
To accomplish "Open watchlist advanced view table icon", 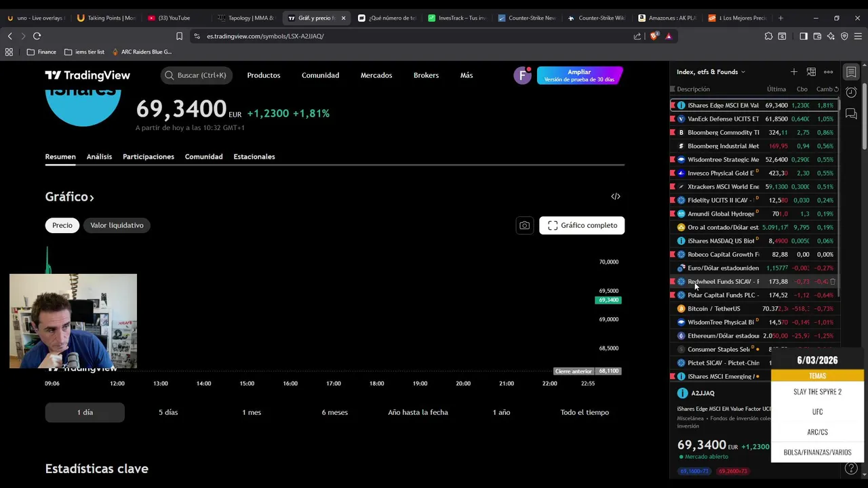I will coord(811,72).
